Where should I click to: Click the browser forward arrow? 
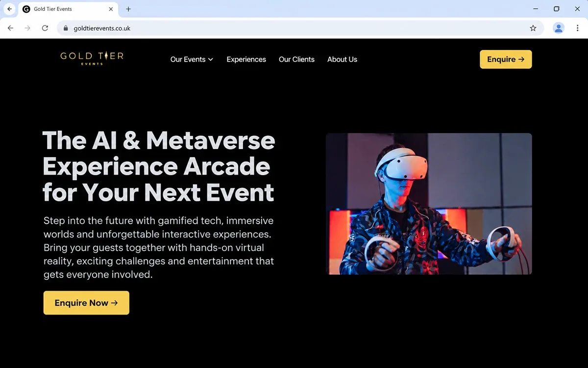pos(27,28)
